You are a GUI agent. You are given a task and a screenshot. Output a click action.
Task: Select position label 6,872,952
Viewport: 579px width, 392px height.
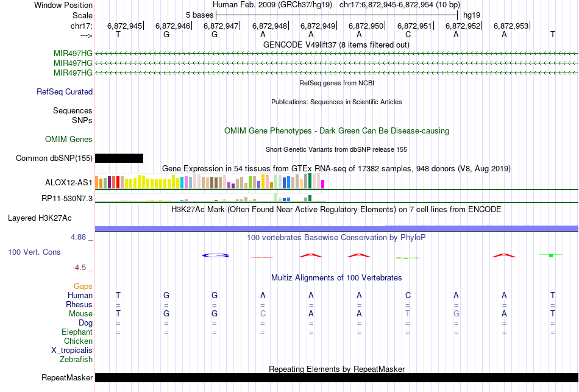pos(463,26)
